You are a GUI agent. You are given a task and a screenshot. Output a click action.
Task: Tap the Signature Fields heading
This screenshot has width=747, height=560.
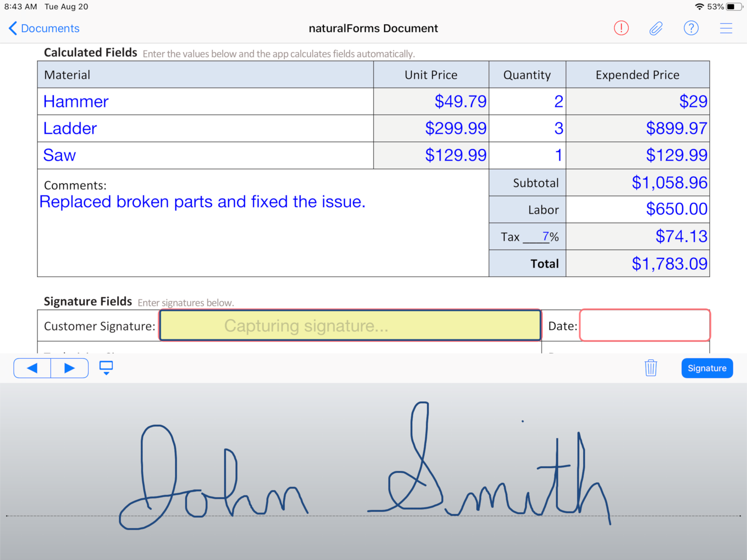click(x=88, y=301)
